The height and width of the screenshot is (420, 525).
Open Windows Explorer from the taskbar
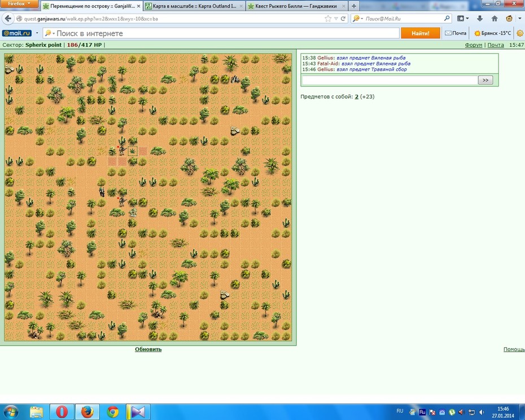tap(37, 412)
